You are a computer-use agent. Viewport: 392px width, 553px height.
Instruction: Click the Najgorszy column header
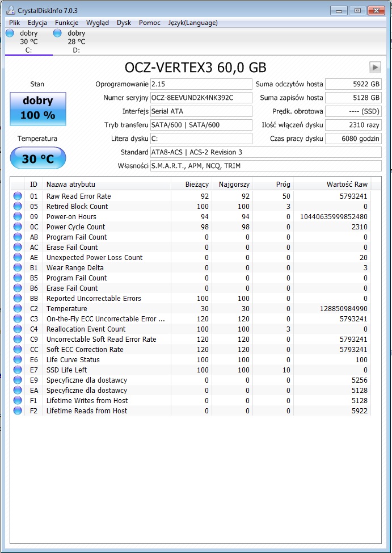coord(233,184)
